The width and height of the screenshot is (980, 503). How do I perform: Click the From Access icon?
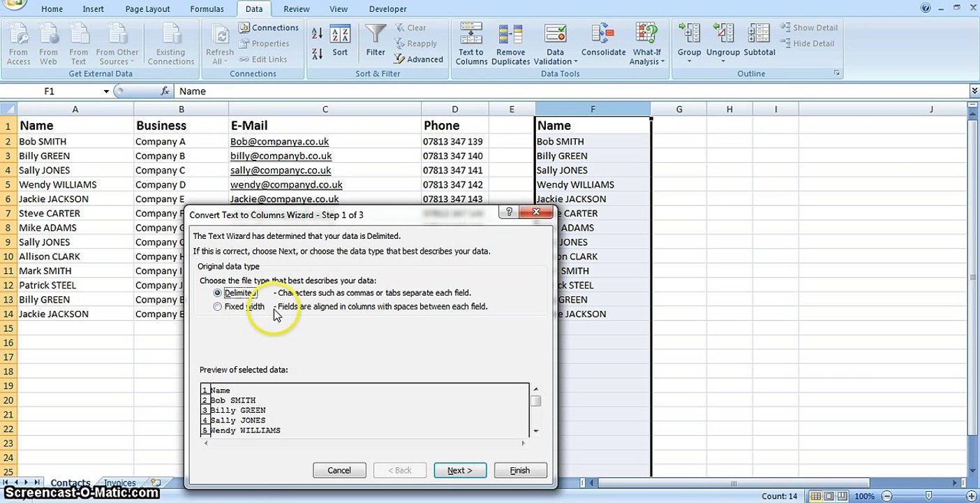tap(18, 44)
